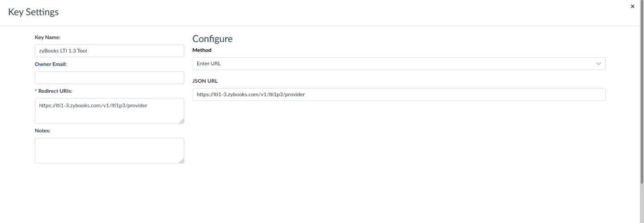The image size is (644, 223).
Task: Click the Key Settings dialog title
Action: click(34, 12)
